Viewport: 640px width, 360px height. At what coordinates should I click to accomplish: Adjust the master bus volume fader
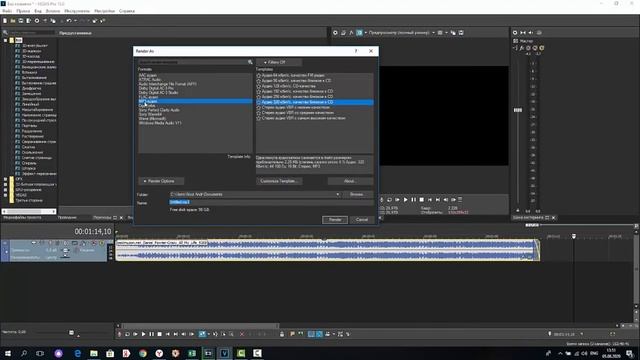(x=518, y=110)
